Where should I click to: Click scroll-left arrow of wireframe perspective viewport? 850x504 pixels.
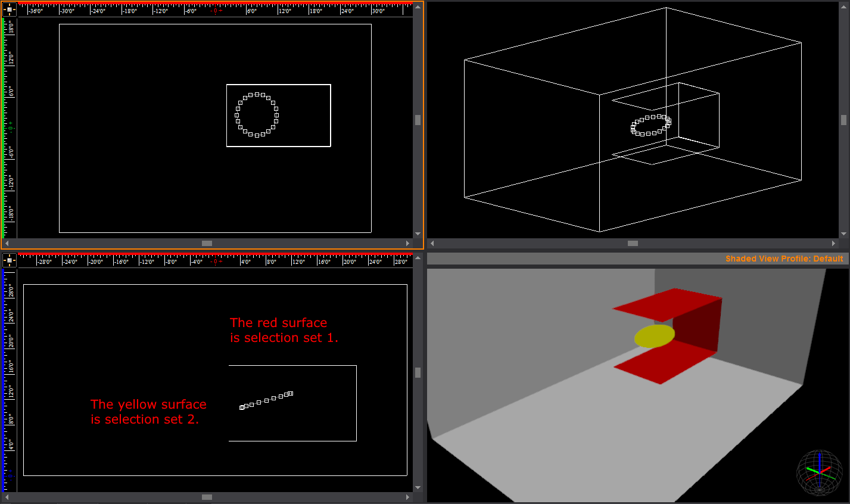tap(432, 243)
